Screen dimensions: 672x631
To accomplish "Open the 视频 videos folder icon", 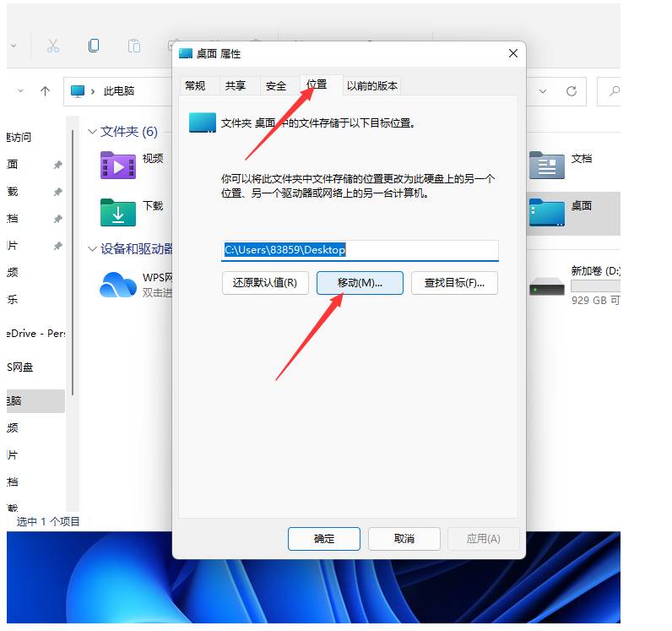I will click(117, 166).
